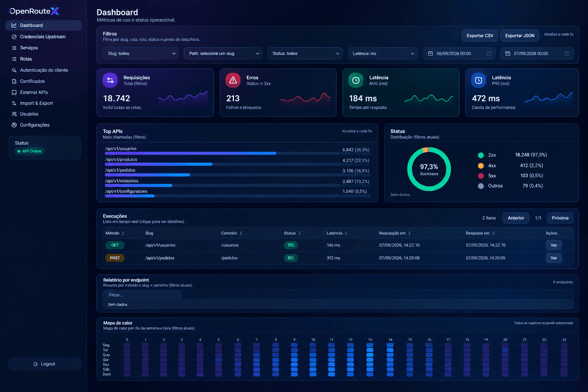Go to the Próxima page of executions
The image size is (588, 392).
[560, 218]
